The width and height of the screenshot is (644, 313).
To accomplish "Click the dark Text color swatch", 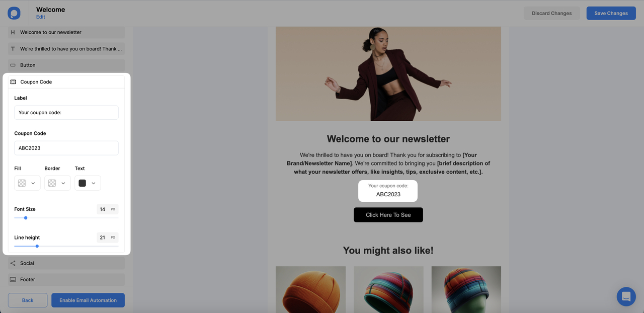I will coord(83,183).
